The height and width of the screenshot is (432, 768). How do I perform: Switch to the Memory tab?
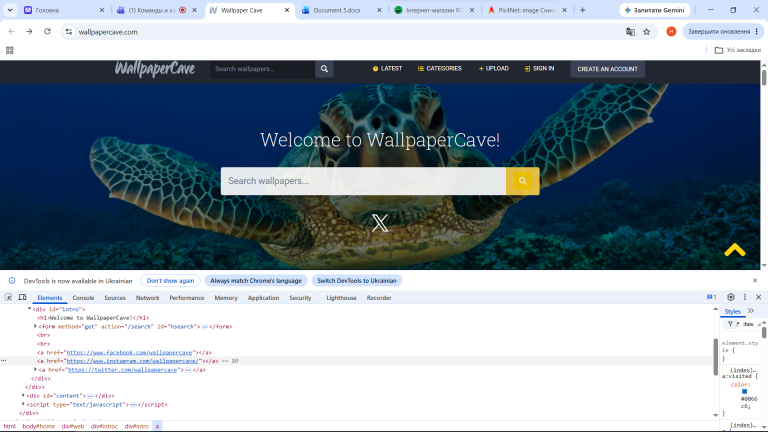(226, 297)
